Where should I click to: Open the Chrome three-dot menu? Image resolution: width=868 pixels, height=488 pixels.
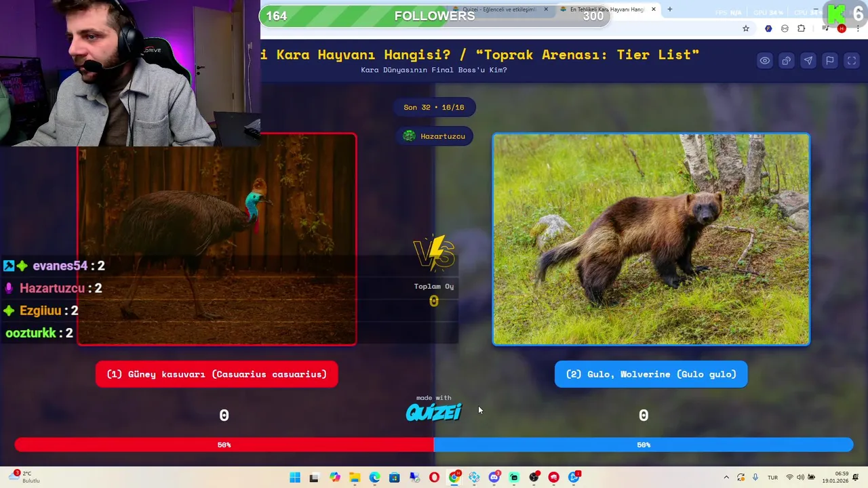(857, 28)
